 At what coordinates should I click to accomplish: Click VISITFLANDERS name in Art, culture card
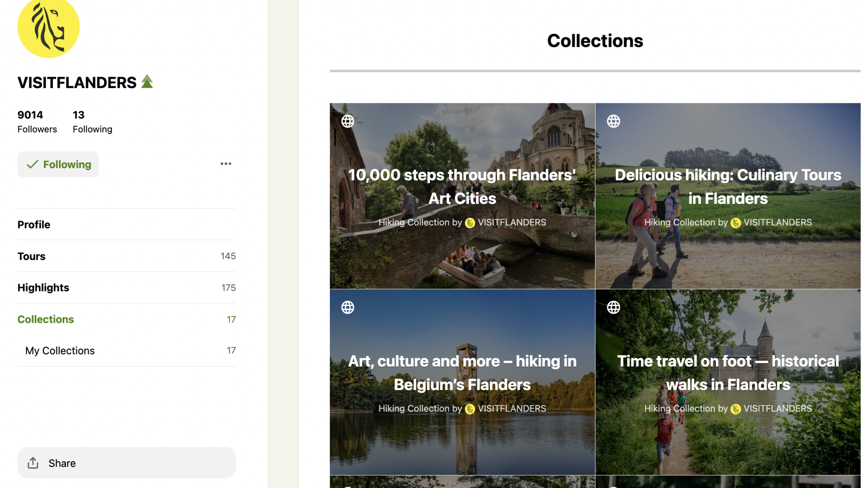point(512,409)
